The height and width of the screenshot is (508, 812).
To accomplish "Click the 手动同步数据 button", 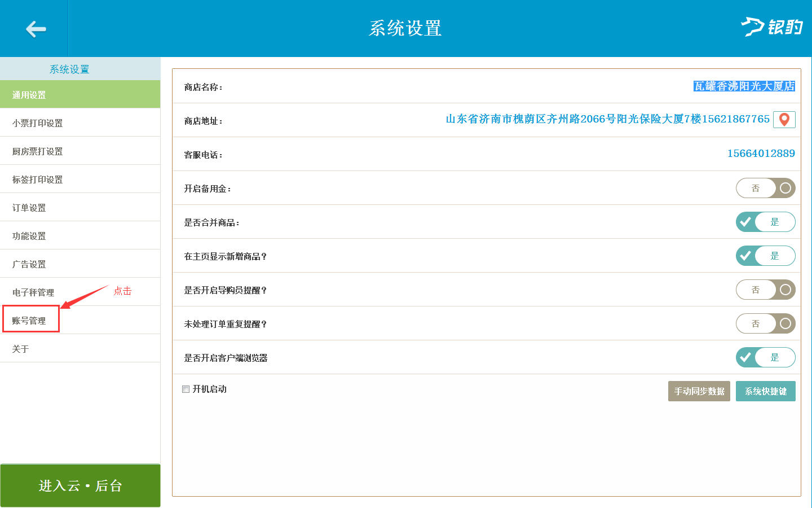I will pos(699,391).
